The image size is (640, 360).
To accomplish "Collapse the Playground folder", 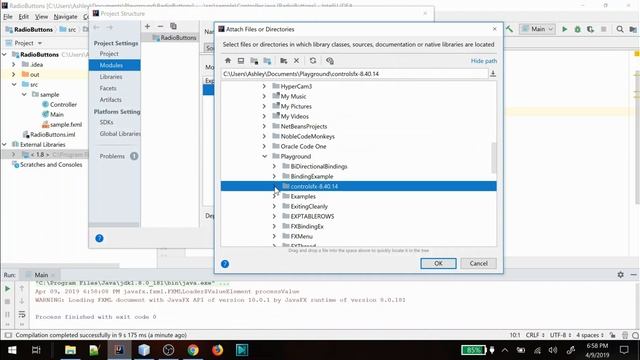I will tap(264, 156).
